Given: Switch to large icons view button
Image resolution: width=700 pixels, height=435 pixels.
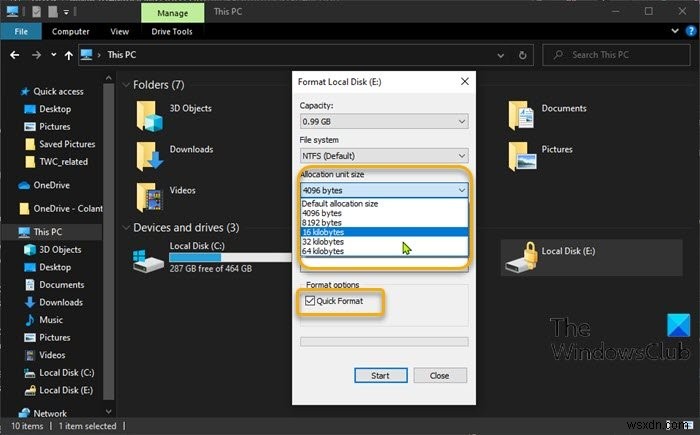Looking at the screenshot, I should (690, 426).
